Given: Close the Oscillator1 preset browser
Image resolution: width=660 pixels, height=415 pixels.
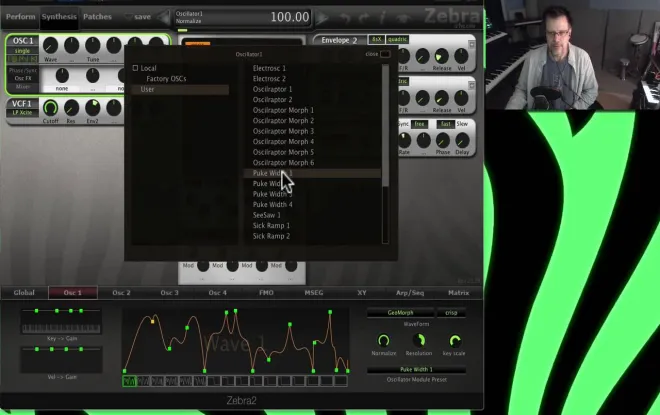Looking at the screenshot, I should (x=384, y=54).
